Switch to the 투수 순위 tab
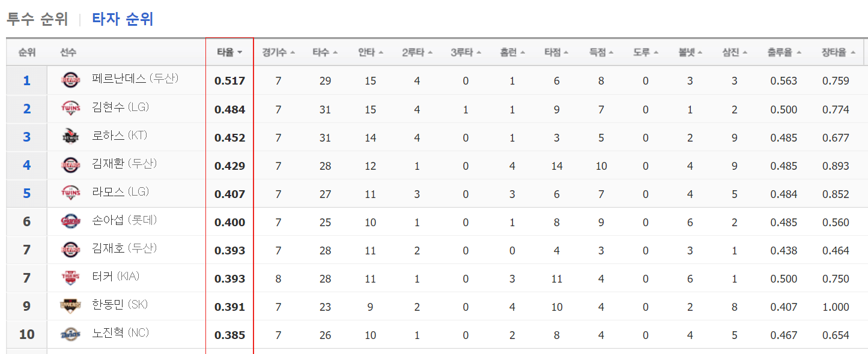The width and height of the screenshot is (868, 354). 37,19
